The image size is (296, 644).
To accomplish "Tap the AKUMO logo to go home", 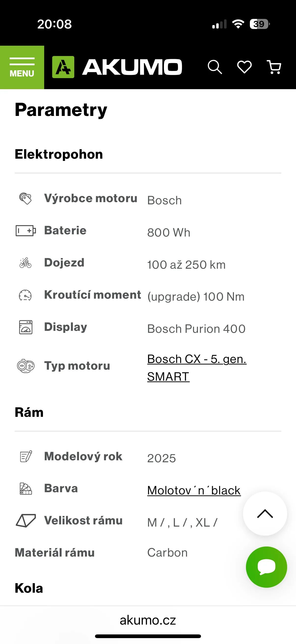I will [x=117, y=67].
